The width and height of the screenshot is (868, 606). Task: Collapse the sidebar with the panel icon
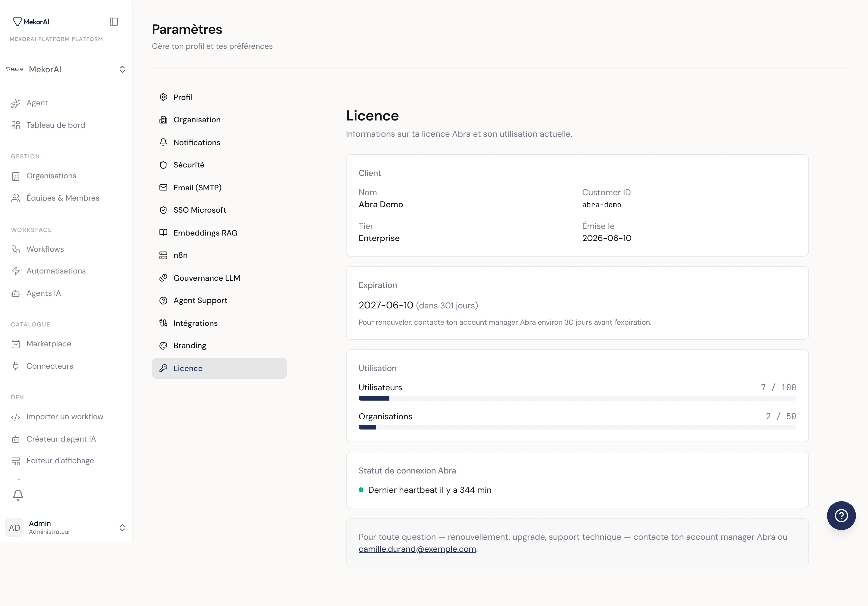[x=114, y=21]
